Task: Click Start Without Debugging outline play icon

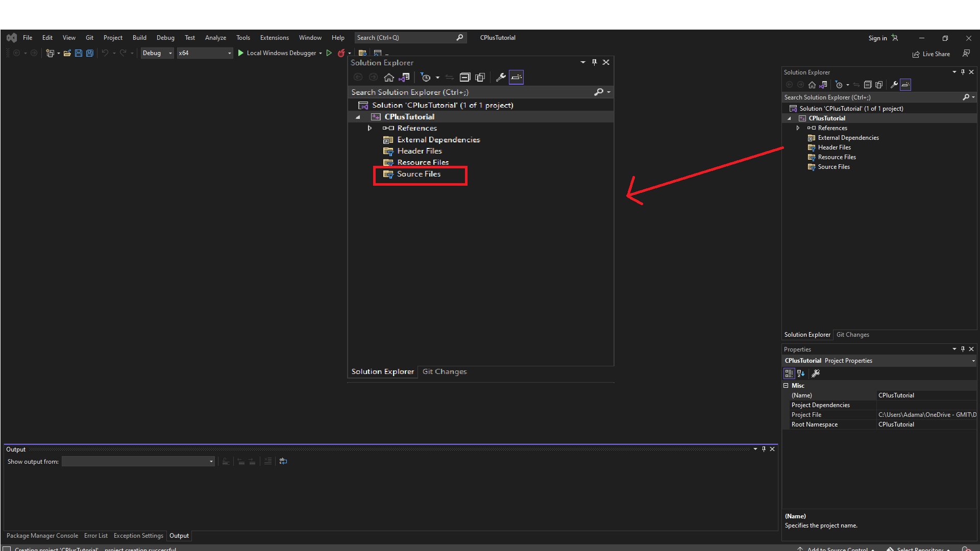Action: [329, 53]
